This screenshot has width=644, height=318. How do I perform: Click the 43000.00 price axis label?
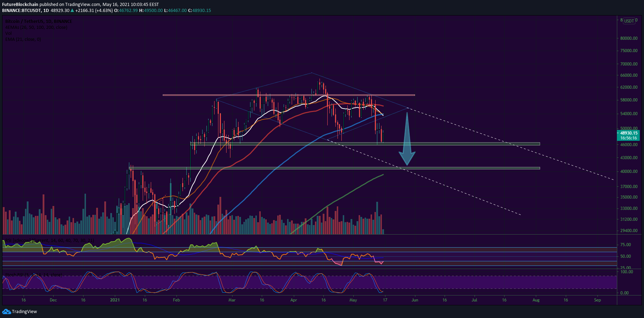click(629, 158)
